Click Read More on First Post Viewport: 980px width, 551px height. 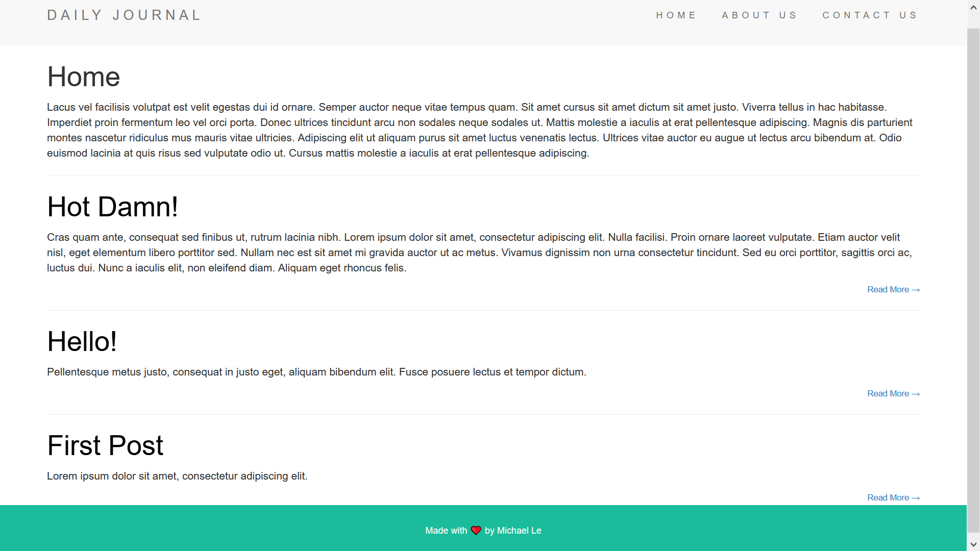(x=893, y=497)
